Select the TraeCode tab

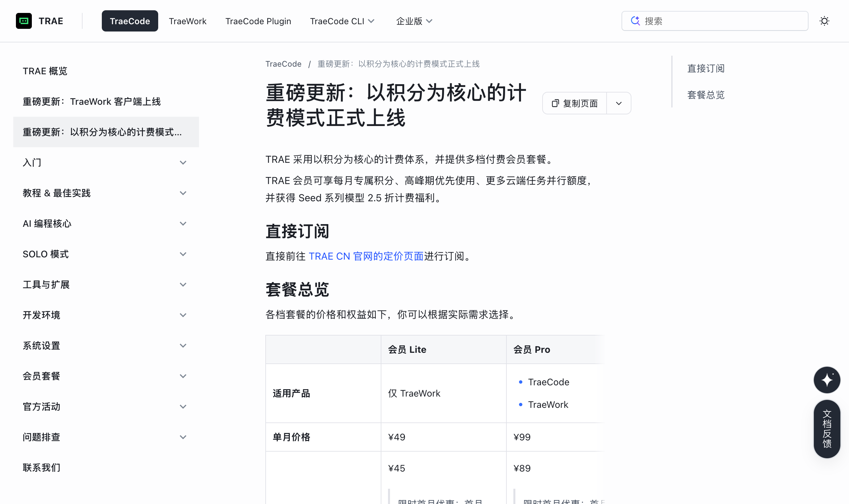coord(130,21)
